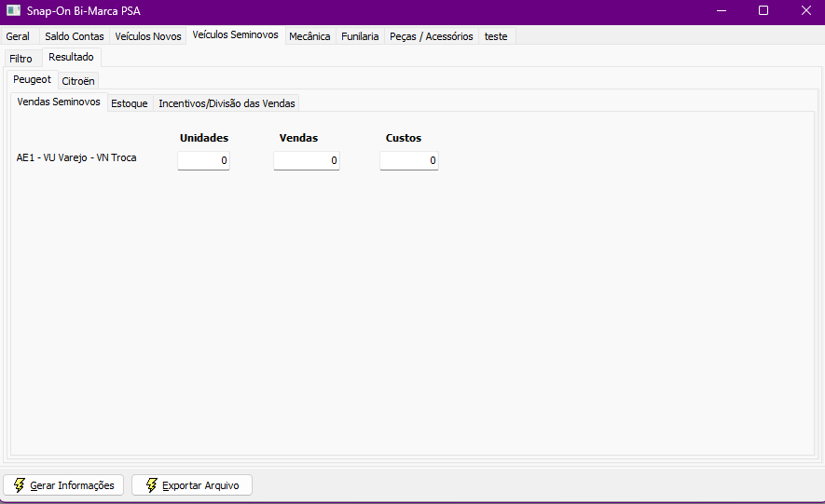This screenshot has height=504, width=825.
Task: Click the lightning icon on Exportar Arquivo
Action: point(152,485)
